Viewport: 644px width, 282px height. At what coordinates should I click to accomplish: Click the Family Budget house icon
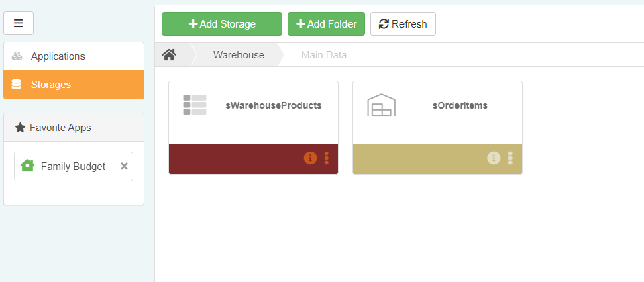pos(28,166)
